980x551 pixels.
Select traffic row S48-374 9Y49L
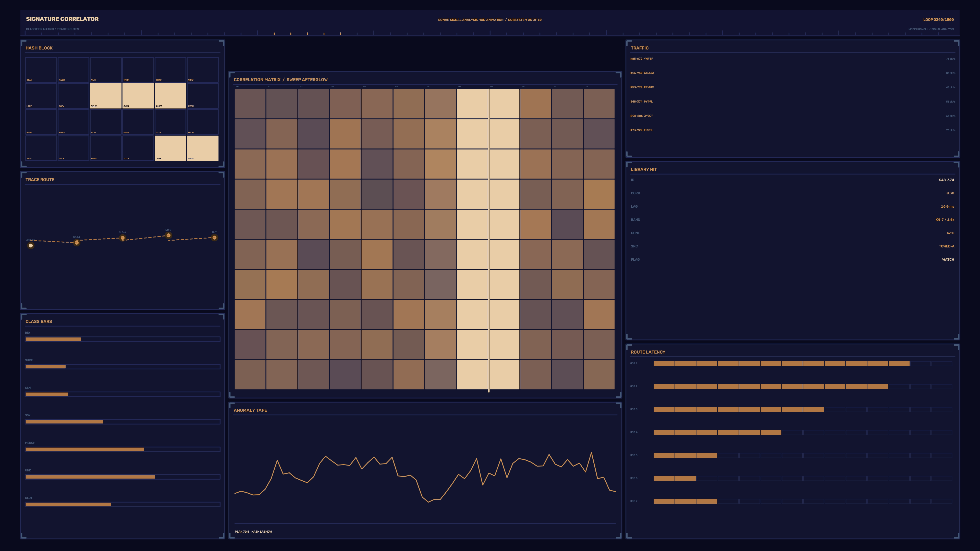tap(792, 102)
